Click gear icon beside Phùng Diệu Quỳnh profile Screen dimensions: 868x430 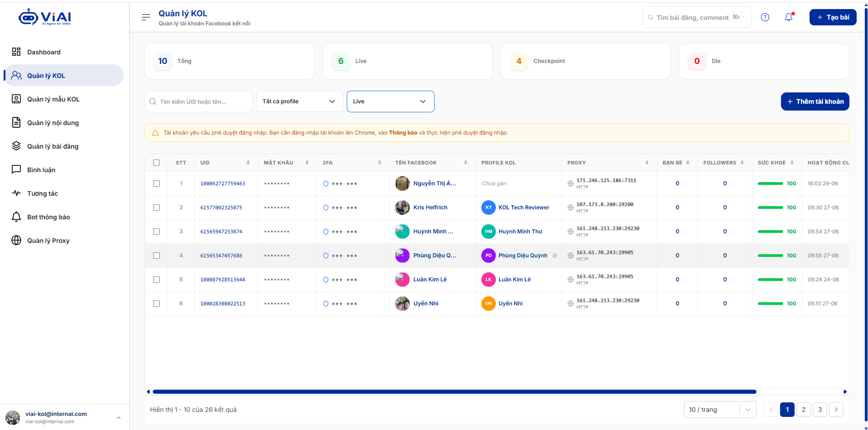click(x=555, y=256)
